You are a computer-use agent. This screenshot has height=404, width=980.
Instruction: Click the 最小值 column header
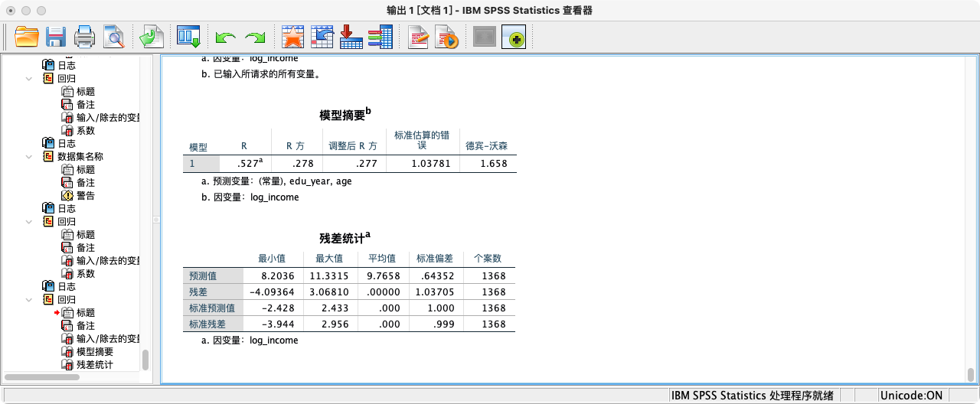coord(272,259)
